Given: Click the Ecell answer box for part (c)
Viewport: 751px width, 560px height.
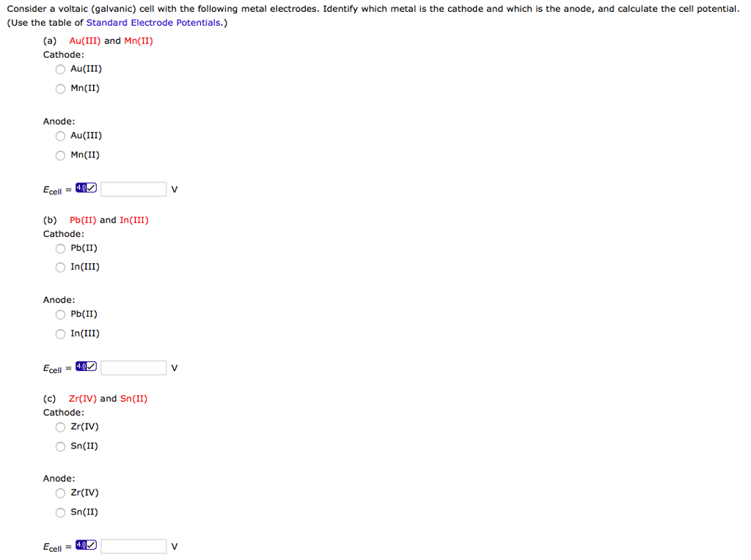Looking at the screenshot, I should pos(133,546).
